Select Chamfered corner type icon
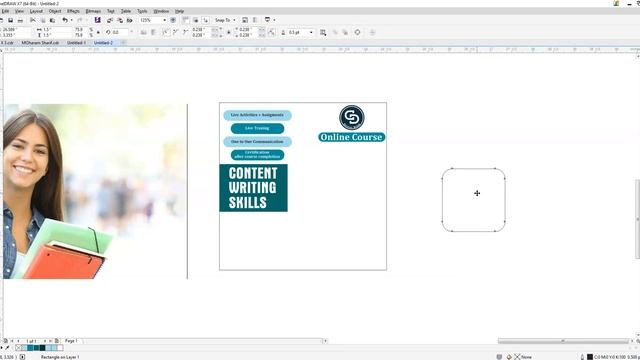Image resolution: width=640 pixels, height=360 pixels. point(186,32)
